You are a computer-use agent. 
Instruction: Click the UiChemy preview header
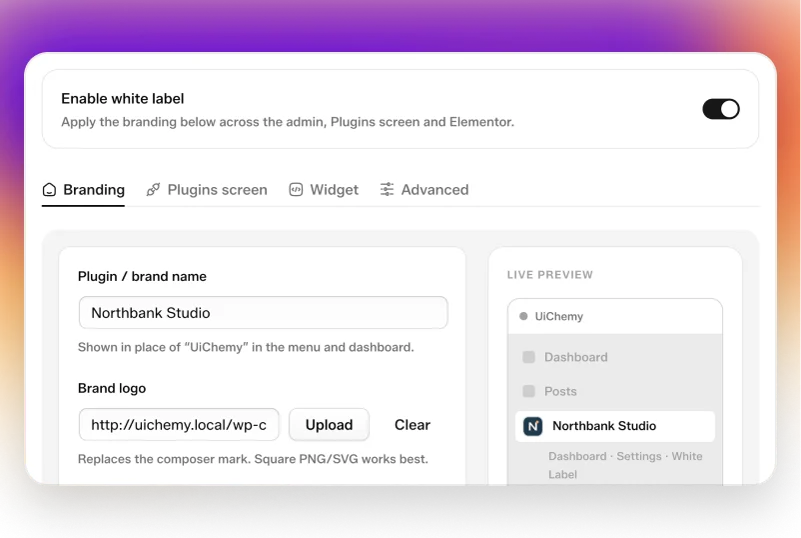615,316
